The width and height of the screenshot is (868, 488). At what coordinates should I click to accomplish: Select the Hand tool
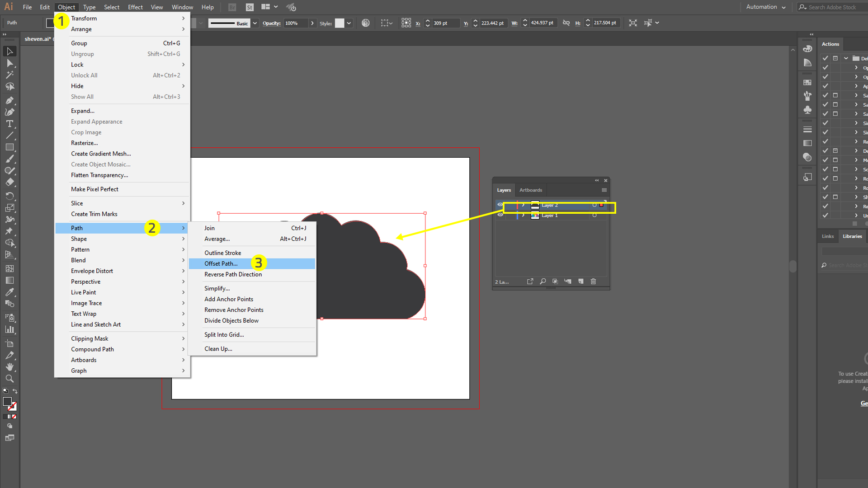pos(9,367)
